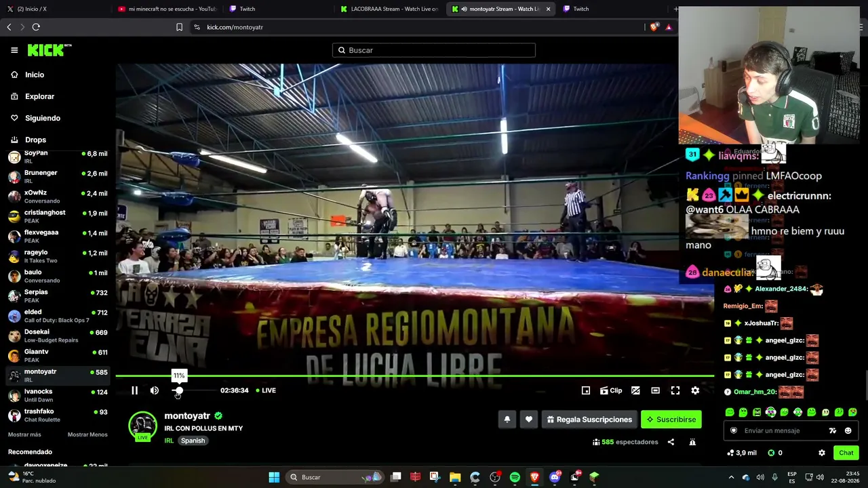
Task: Open video player settings gear
Action: coord(695,390)
